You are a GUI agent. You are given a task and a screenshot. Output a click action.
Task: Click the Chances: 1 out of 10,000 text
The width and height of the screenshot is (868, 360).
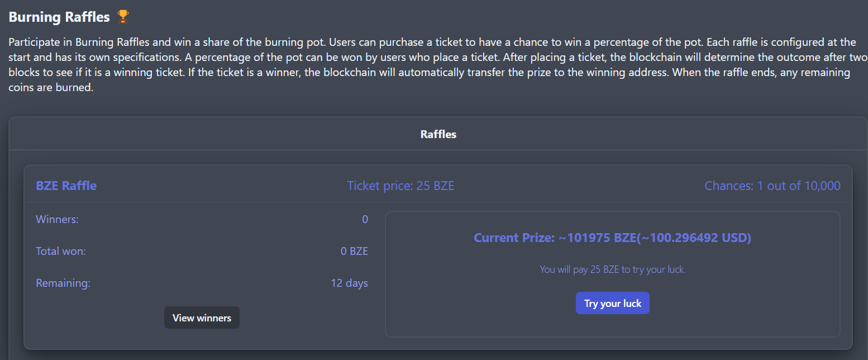click(x=772, y=186)
